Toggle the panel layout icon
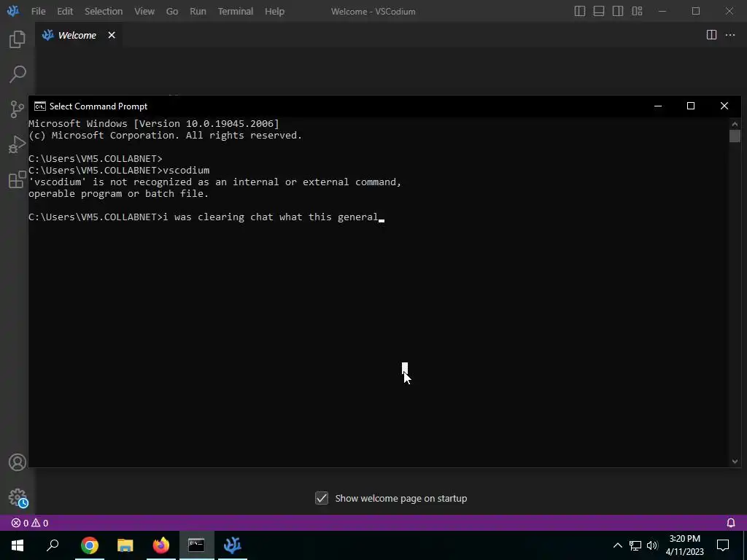747x560 pixels. [x=599, y=11]
